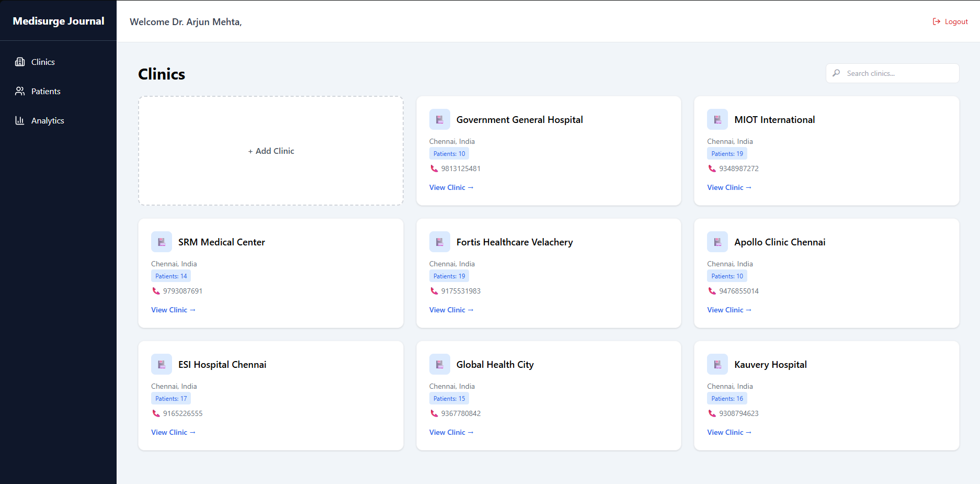View Clinic for SRM Medical Center
This screenshot has width=980, height=484.
coord(173,310)
